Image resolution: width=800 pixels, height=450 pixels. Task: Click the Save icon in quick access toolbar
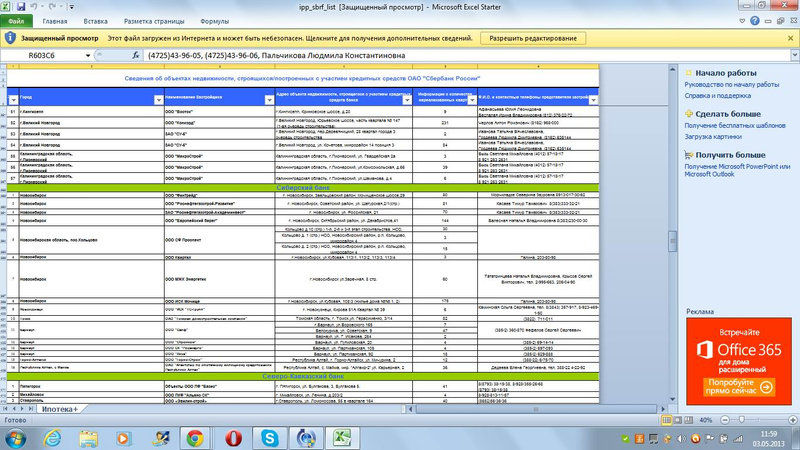(22, 6)
